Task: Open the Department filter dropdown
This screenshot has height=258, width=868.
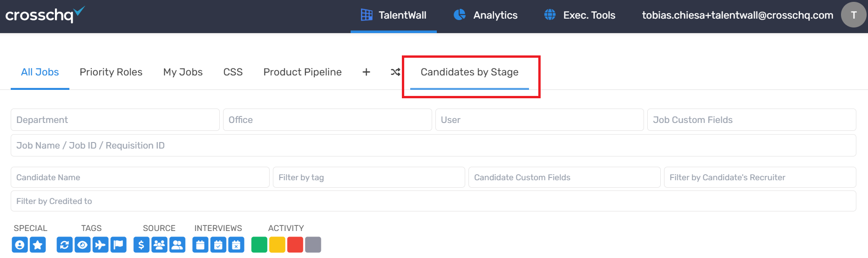Action: coord(115,120)
